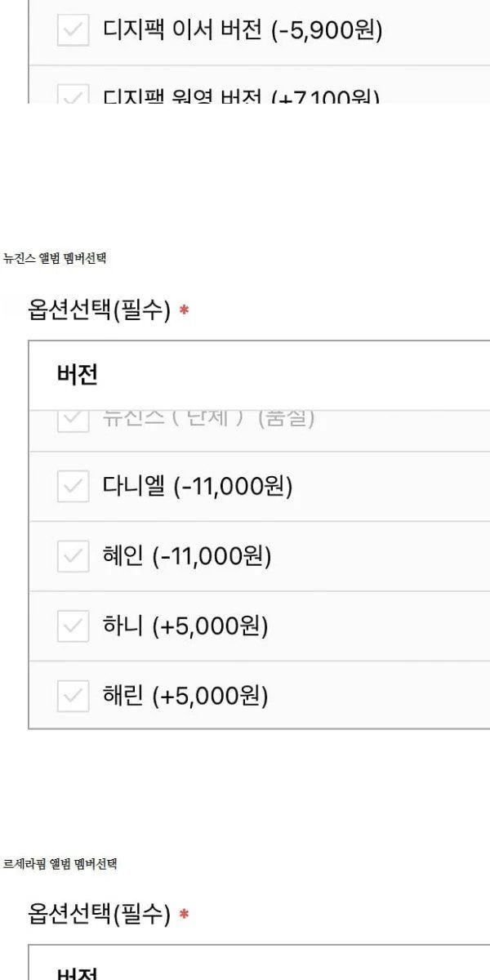Click 옵션선택(필수) heading under 르세라핌 section
Image resolution: width=490 pixels, height=980 pixels.
[100, 913]
